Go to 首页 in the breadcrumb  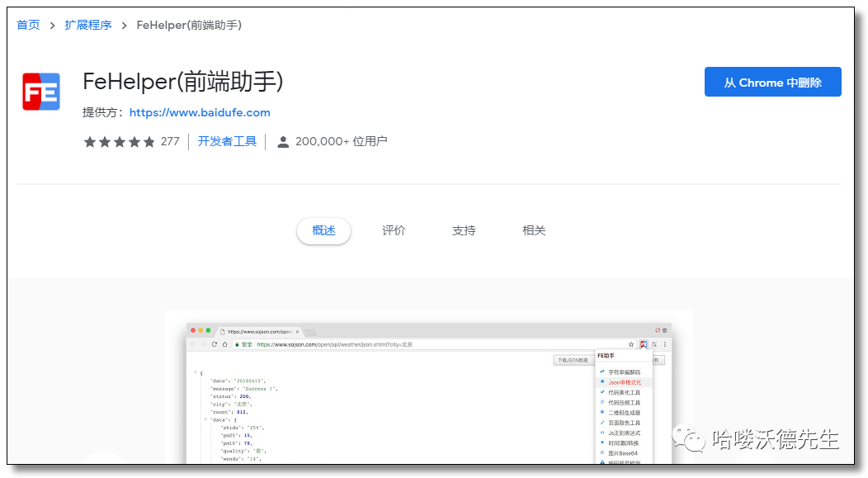pos(28,25)
